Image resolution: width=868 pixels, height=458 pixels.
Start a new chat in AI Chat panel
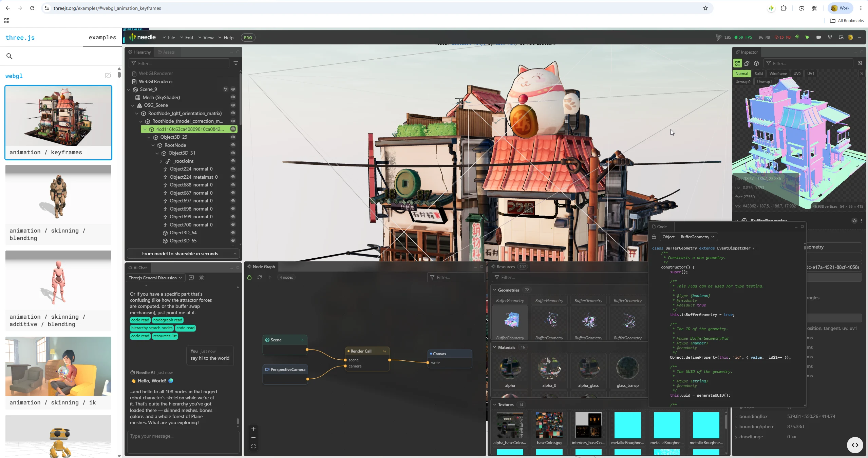point(191,278)
